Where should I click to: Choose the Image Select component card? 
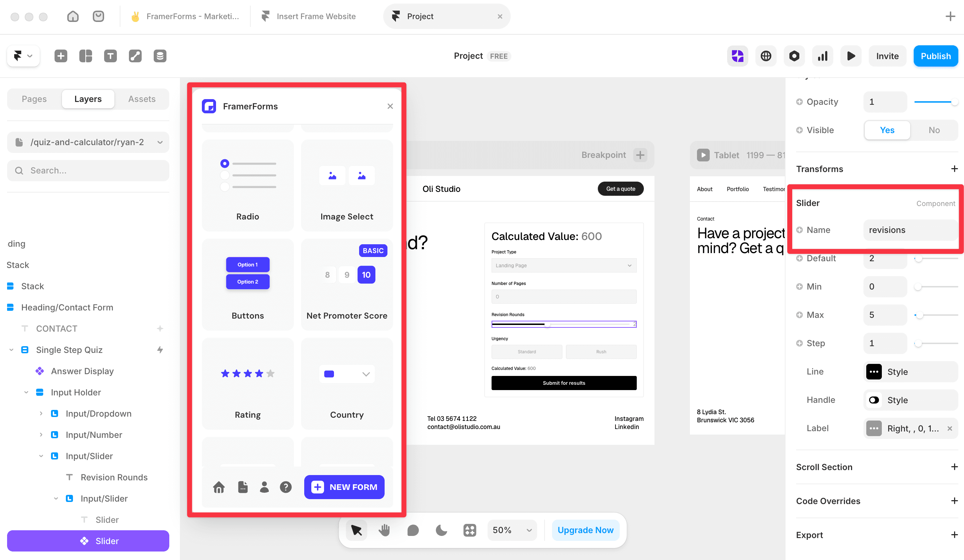click(347, 185)
